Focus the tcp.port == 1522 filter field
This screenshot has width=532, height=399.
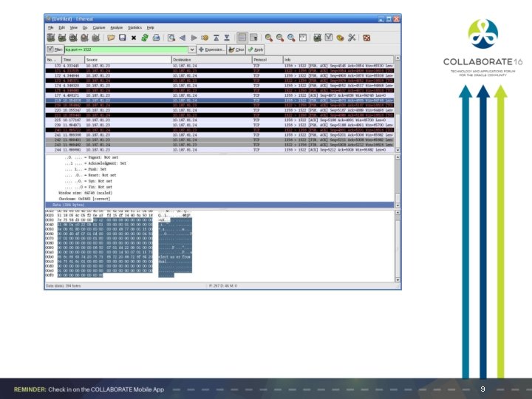[x=126, y=50]
